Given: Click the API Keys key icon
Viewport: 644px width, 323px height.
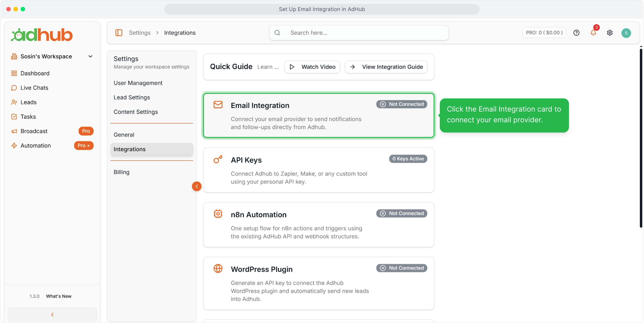Looking at the screenshot, I should pyautogui.click(x=218, y=159).
